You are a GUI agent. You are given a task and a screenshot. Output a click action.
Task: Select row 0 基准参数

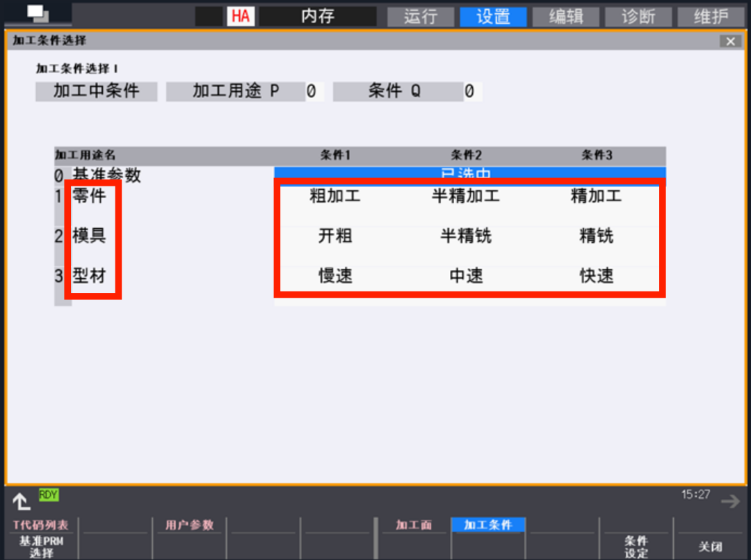107,175
